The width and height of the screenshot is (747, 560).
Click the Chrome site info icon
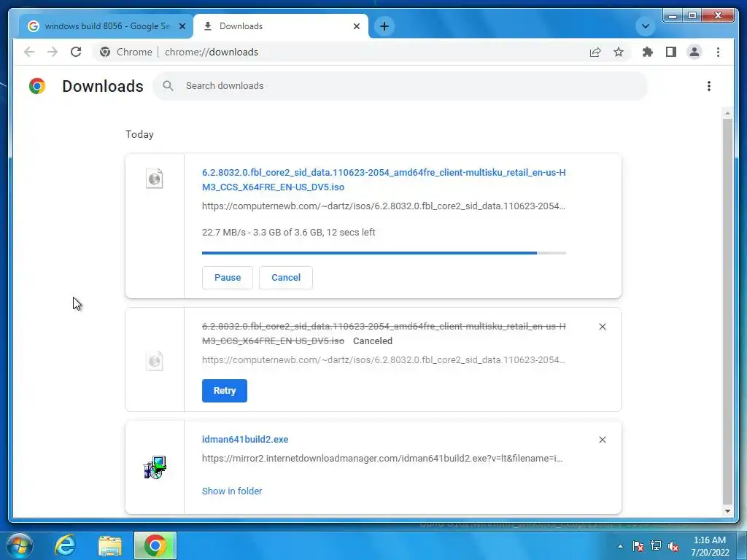(105, 52)
